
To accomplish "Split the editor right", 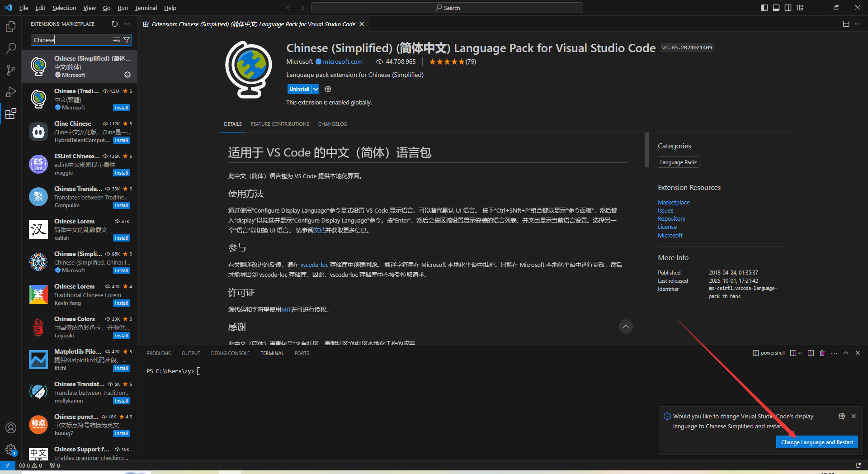I will coord(846,24).
